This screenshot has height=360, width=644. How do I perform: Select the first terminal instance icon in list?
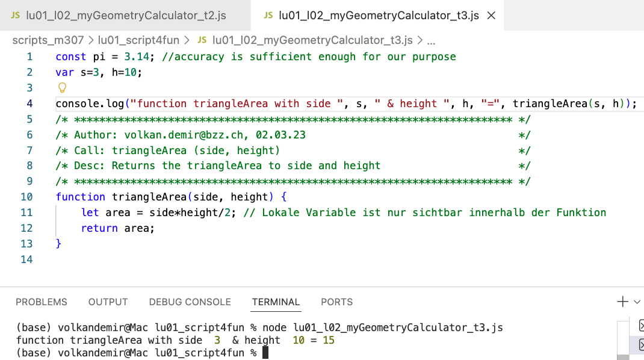(640, 326)
